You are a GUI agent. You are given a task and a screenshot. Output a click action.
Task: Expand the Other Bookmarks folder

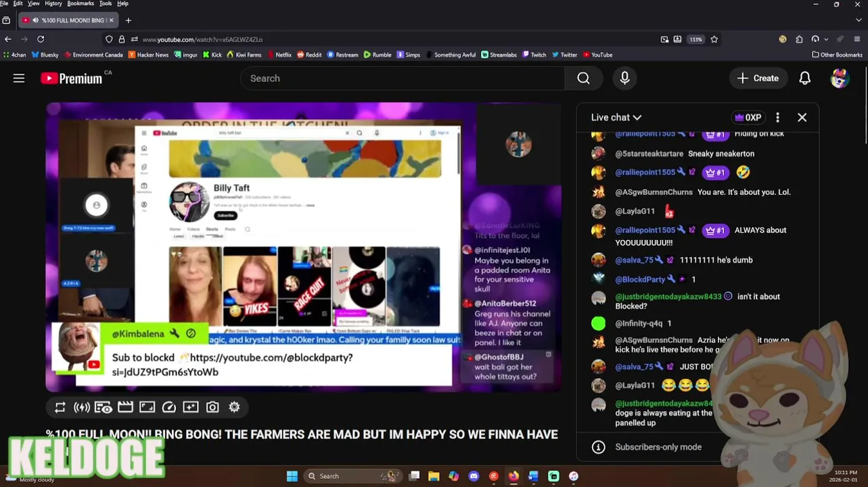[837, 55]
